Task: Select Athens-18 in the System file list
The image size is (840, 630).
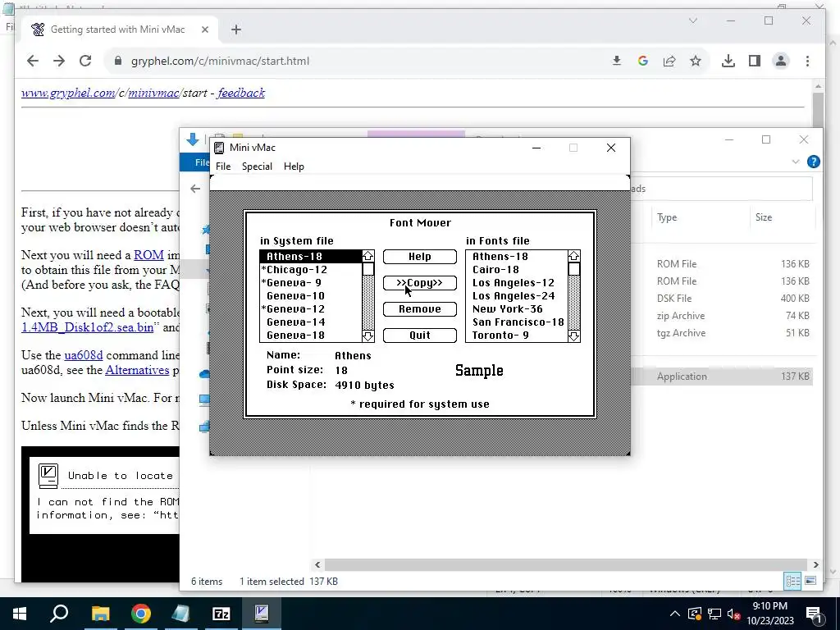Action: pos(311,257)
